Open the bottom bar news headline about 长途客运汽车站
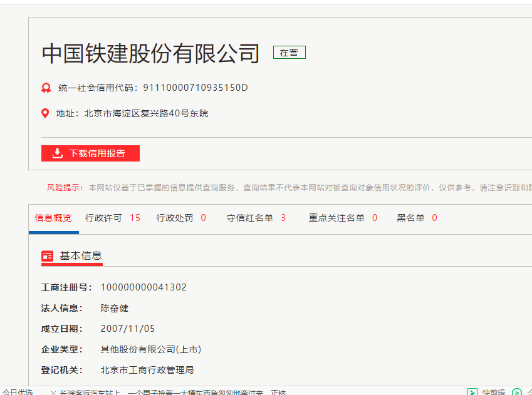Screen dimensions: 532x395 [x=173, y=392]
